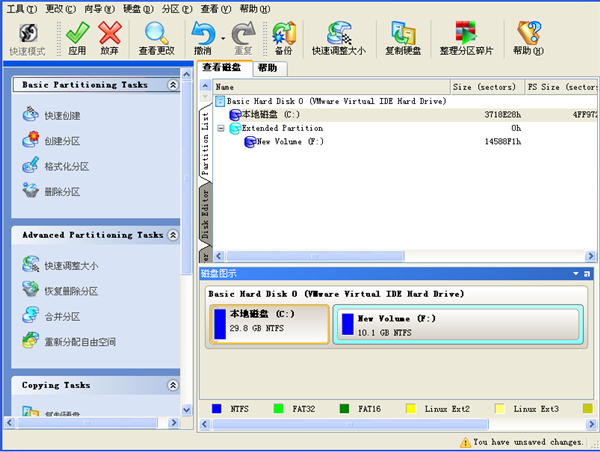Click the FS Size (sectors) column header
This screenshot has height=452, width=600.
click(x=562, y=87)
